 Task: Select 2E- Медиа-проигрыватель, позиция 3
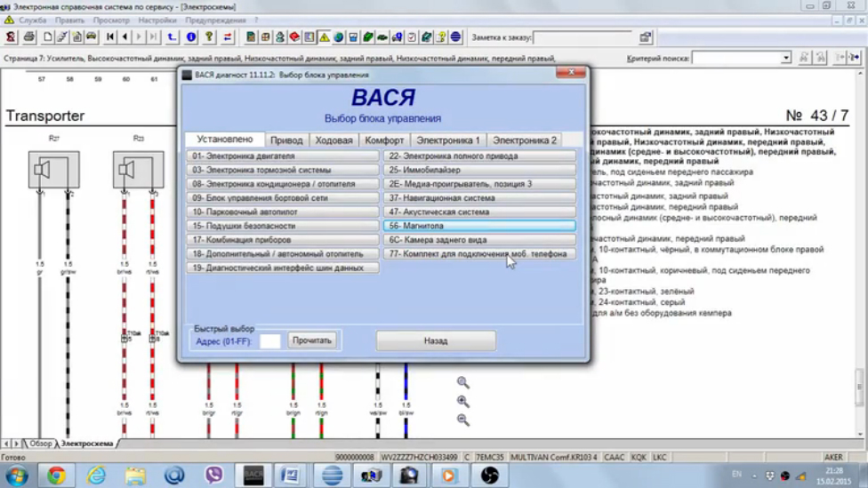479,184
